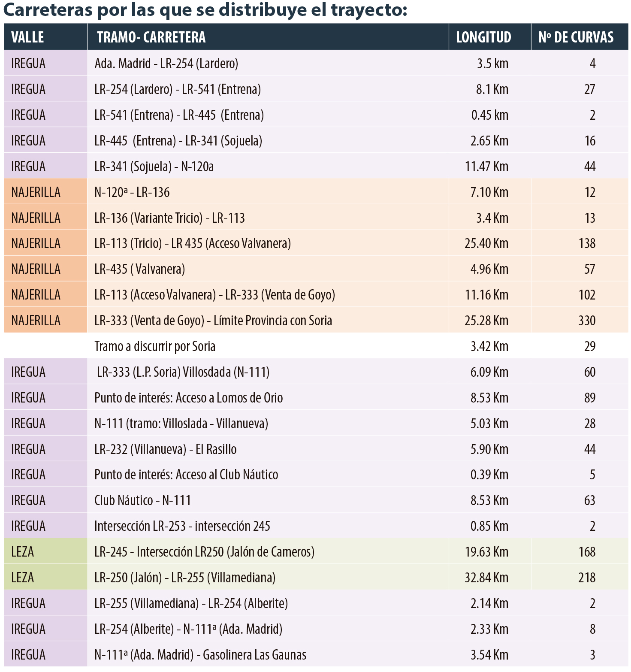Select the Club Náutico - N-111 cell
This screenshot has height=672, width=631.
point(143,500)
